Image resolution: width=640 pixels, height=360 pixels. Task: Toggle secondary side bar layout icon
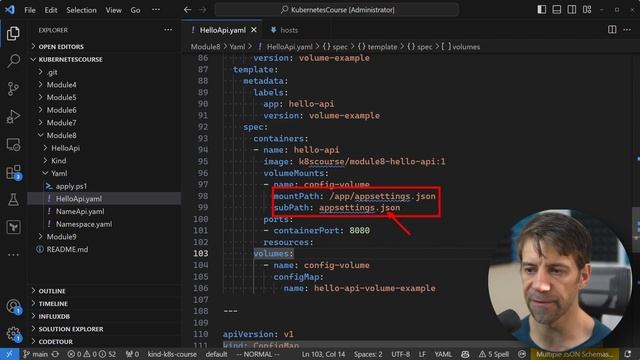(x=572, y=9)
